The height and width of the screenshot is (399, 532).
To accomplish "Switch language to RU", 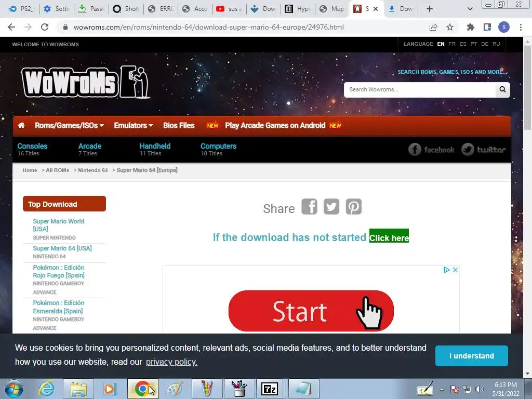I will coord(496,44).
